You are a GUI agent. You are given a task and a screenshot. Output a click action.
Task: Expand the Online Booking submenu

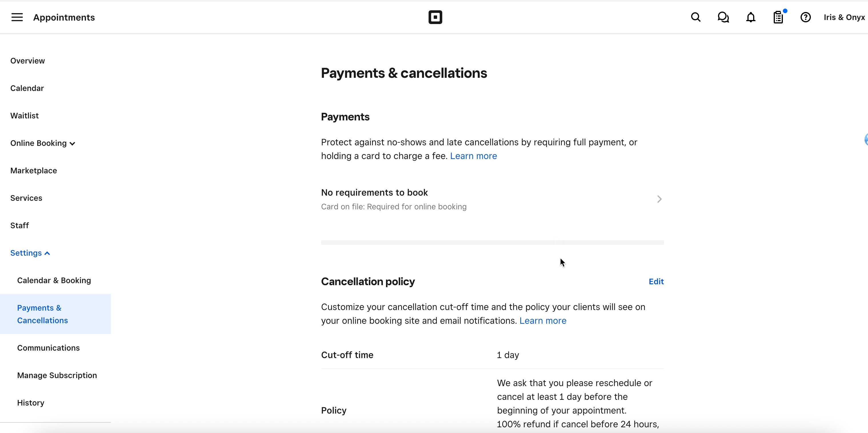43,143
